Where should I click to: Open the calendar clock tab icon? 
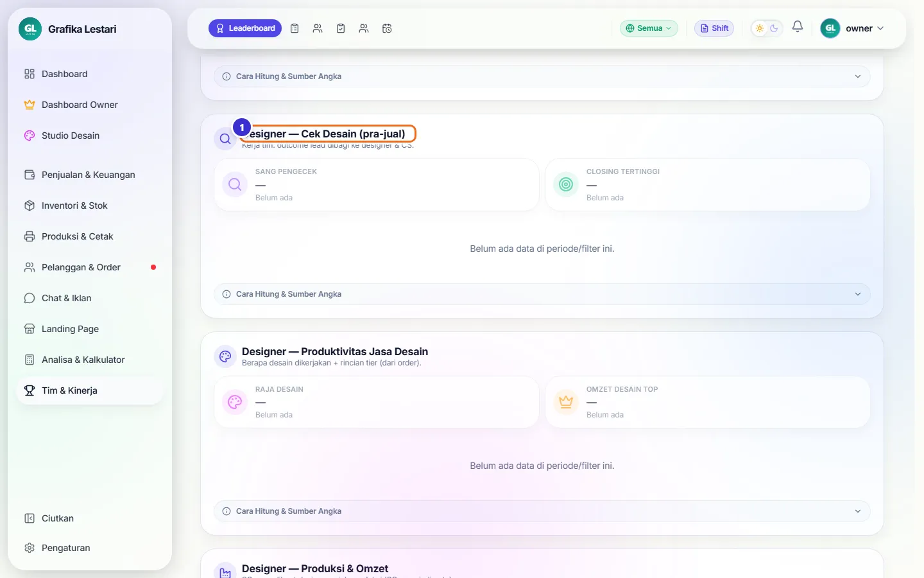387,28
